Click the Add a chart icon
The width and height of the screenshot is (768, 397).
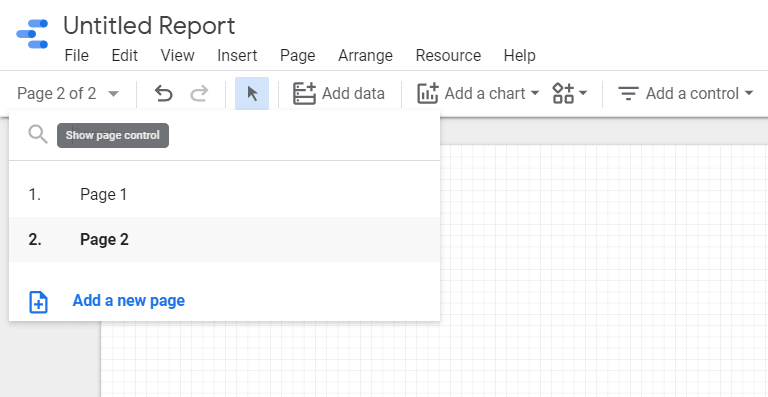[428, 93]
